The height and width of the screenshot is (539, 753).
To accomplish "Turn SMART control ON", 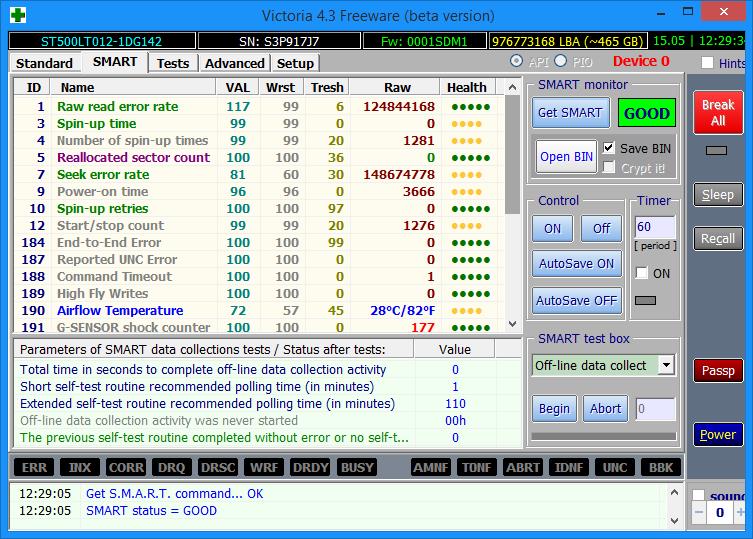I will click(552, 229).
